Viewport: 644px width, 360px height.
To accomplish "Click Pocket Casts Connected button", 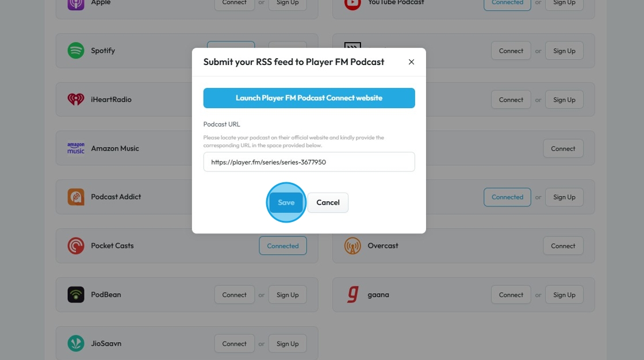I will [283, 246].
